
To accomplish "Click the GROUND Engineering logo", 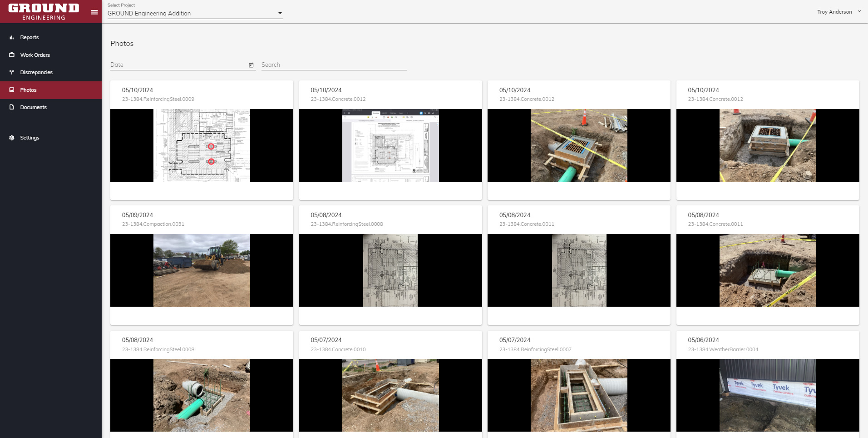I will (x=44, y=12).
